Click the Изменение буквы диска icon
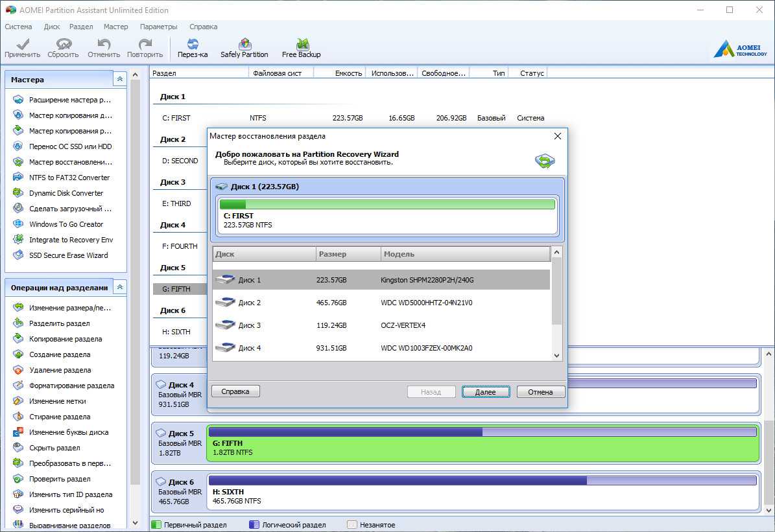This screenshot has width=775, height=532. (18, 432)
